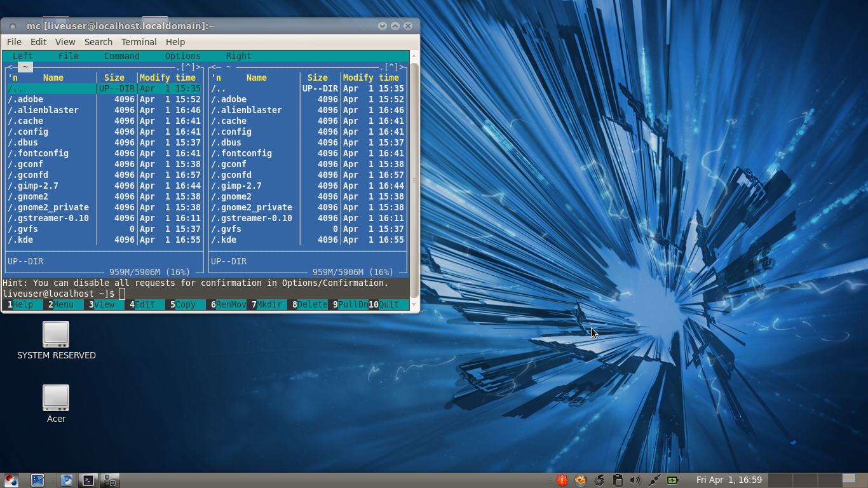Open the Acer drive desktop icon
The image size is (868, 488).
click(x=56, y=398)
